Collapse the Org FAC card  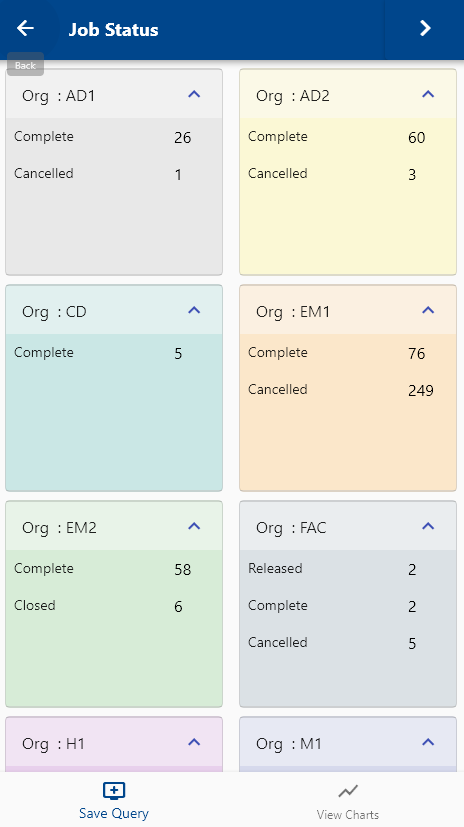pyautogui.click(x=428, y=526)
